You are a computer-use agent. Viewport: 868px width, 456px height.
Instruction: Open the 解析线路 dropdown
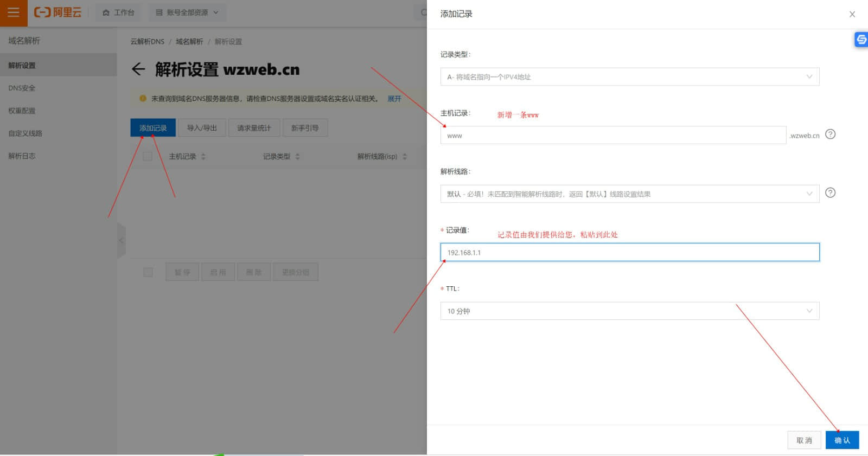point(629,194)
